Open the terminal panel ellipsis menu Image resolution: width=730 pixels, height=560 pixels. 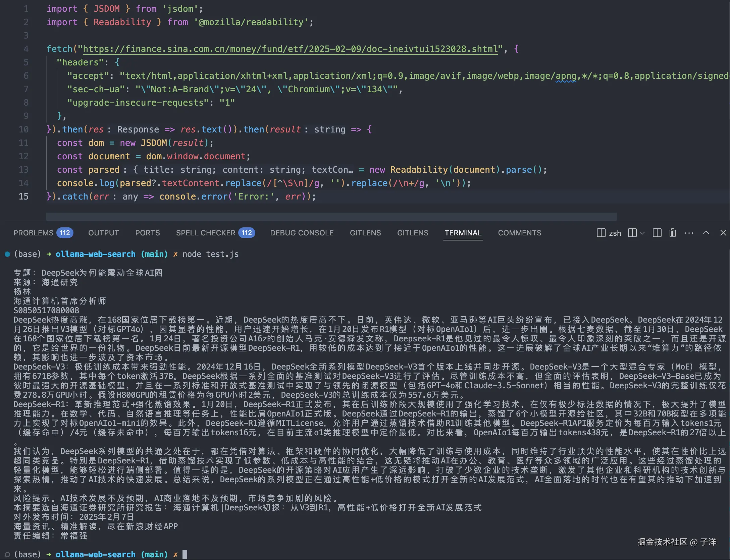689,233
